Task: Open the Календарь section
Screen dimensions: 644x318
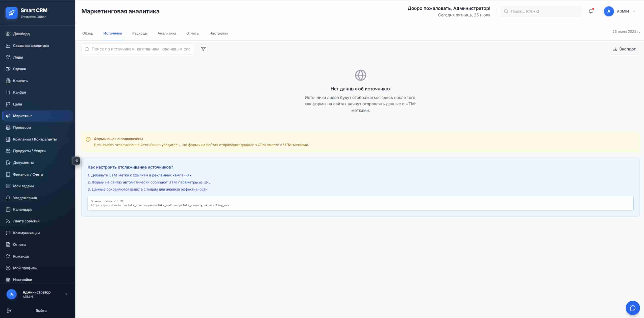Action: click(22, 209)
